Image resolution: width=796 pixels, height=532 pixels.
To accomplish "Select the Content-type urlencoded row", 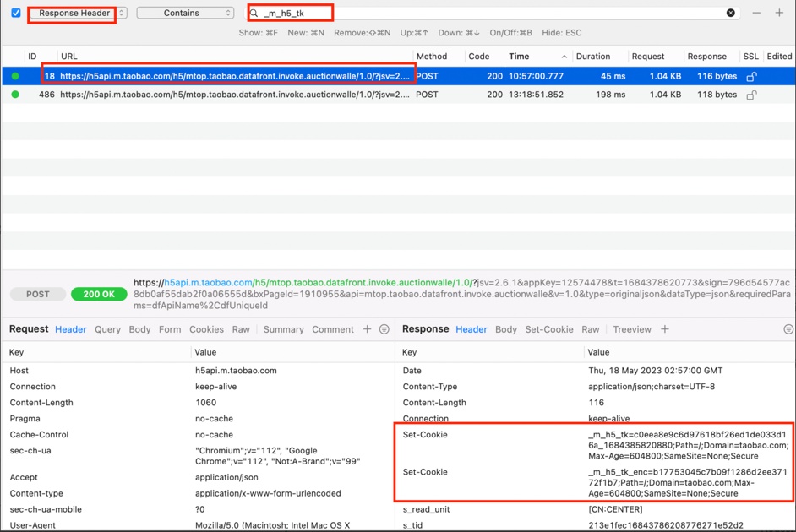I will (198, 493).
